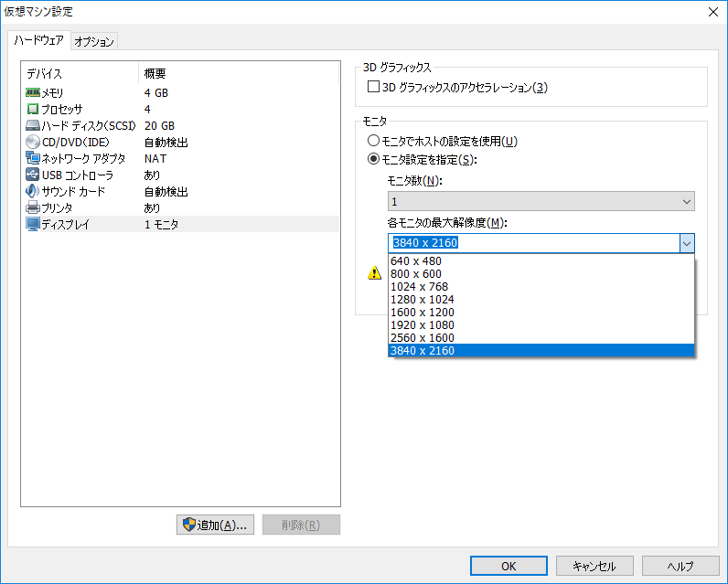The image size is (728, 584).
Task: Choose 800 x 600 from the resolution list
Action: 541,273
